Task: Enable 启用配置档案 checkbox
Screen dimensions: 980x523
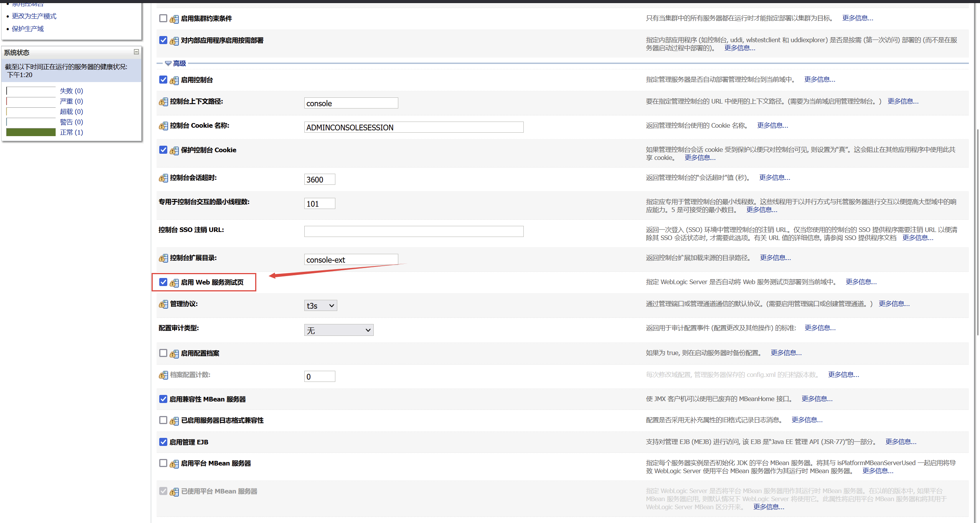Action: [x=163, y=353]
